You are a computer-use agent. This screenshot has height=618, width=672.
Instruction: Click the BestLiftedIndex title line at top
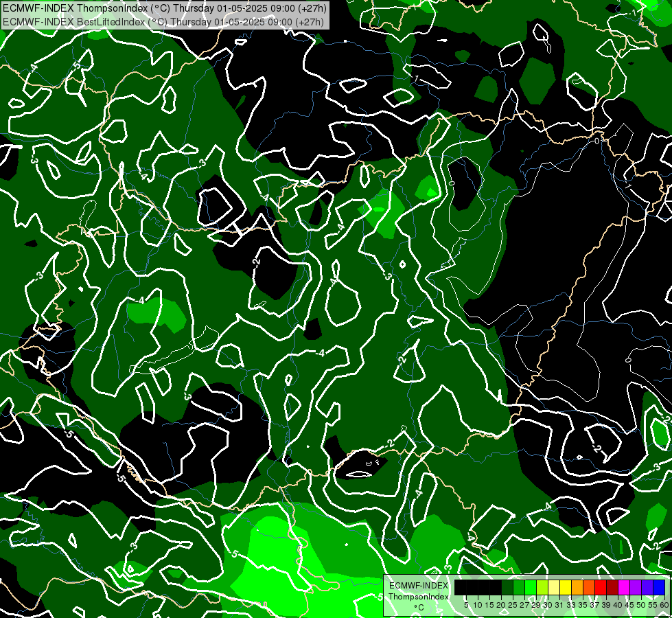click(163, 22)
